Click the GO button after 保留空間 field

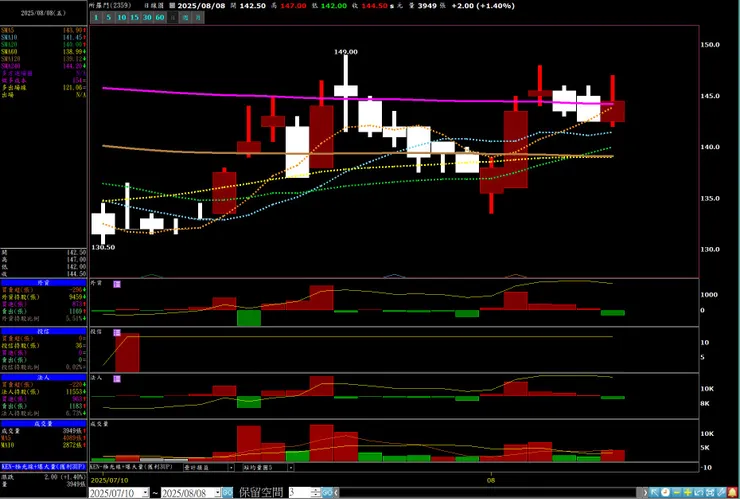tap(327, 492)
